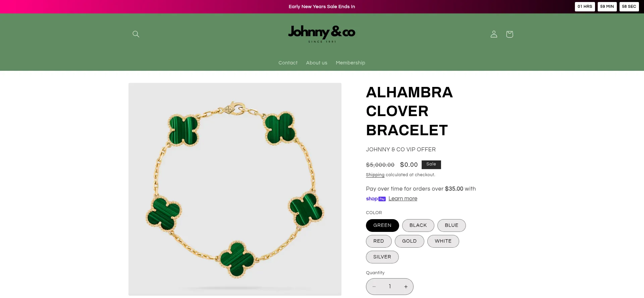Pick the WHITE color option
The height and width of the screenshot is (298, 644).
point(443,241)
